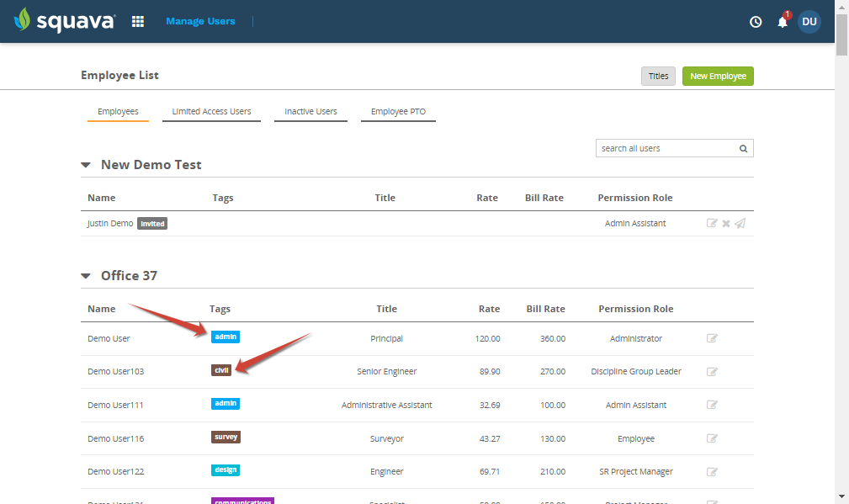Click Demo User's admin tag
The image size is (849, 504).
point(226,337)
